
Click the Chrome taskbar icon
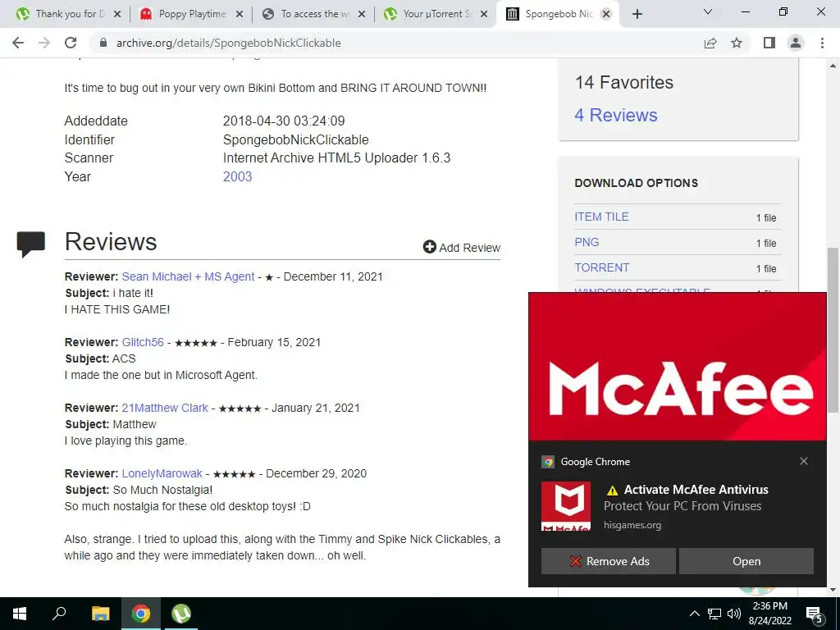[x=141, y=614]
